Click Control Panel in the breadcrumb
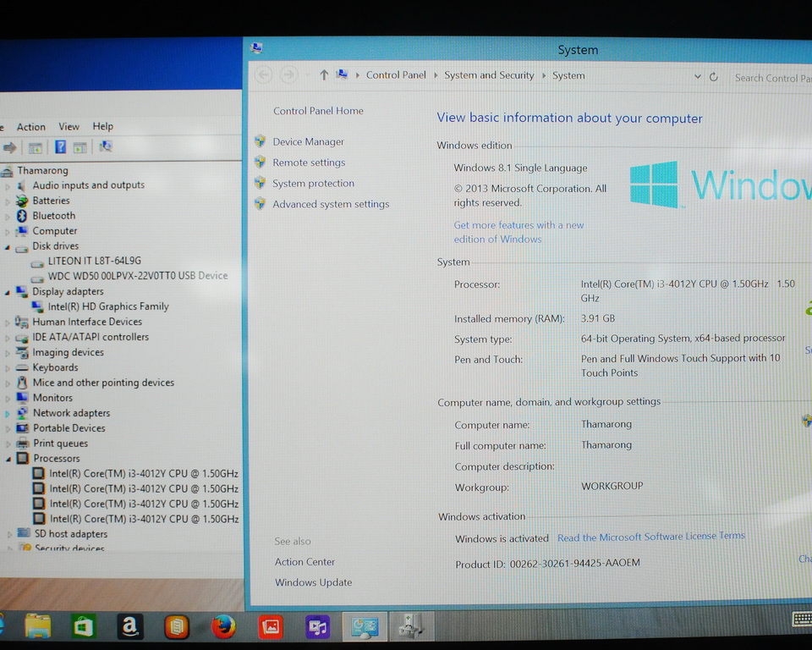This screenshot has width=812, height=650. pyautogui.click(x=396, y=75)
